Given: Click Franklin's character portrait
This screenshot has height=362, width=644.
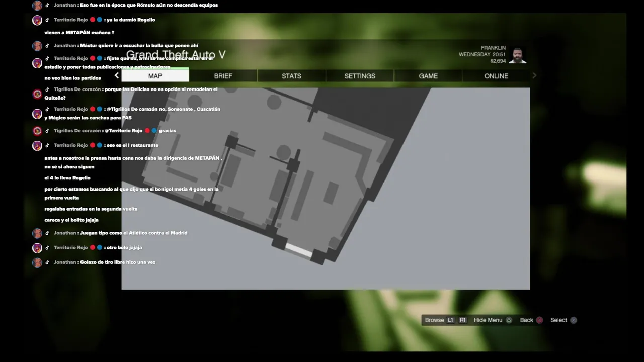Looking at the screenshot, I should 517,55.
